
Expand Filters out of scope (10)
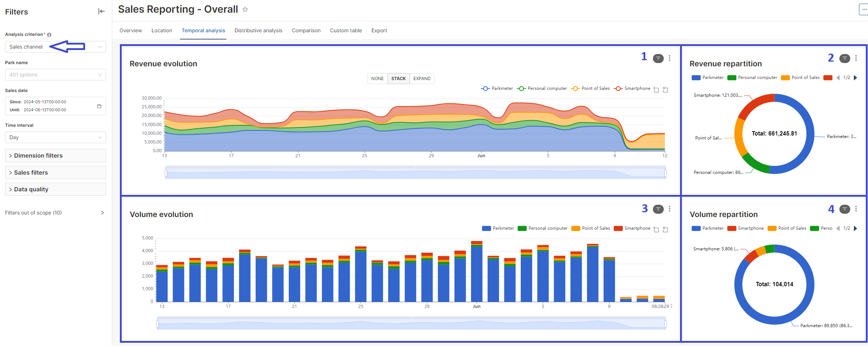(55, 213)
